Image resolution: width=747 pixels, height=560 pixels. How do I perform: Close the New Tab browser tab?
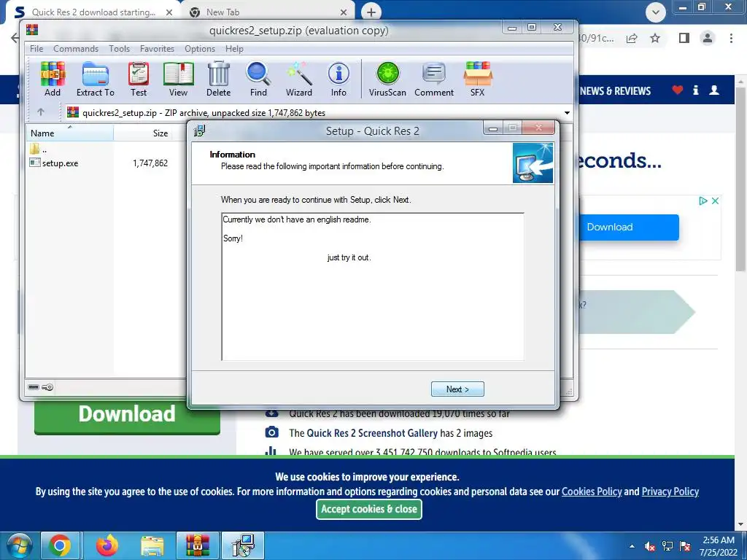point(344,12)
